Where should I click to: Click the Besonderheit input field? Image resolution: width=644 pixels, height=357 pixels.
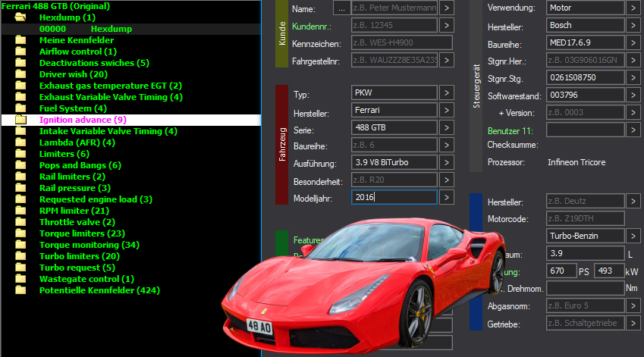(x=394, y=180)
